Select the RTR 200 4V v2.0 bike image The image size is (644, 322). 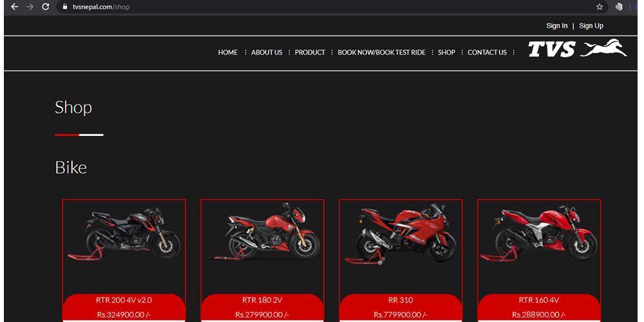pyautogui.click(x=124, y=235)
